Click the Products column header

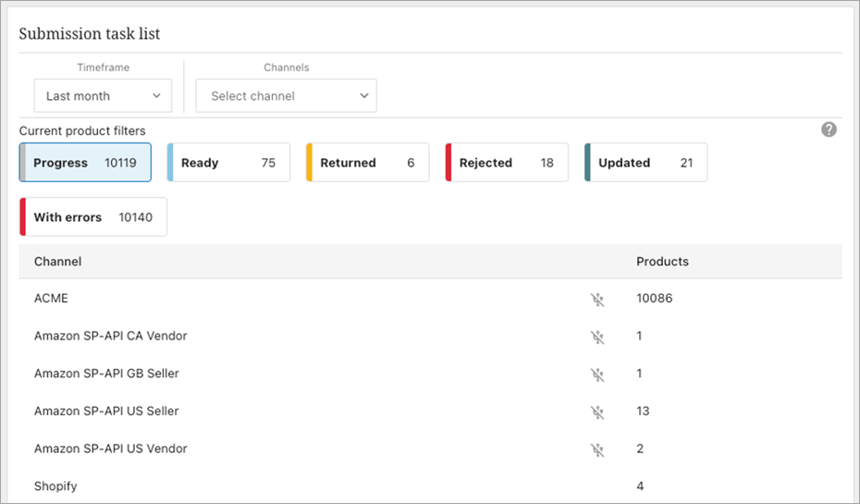pos(662,262)
